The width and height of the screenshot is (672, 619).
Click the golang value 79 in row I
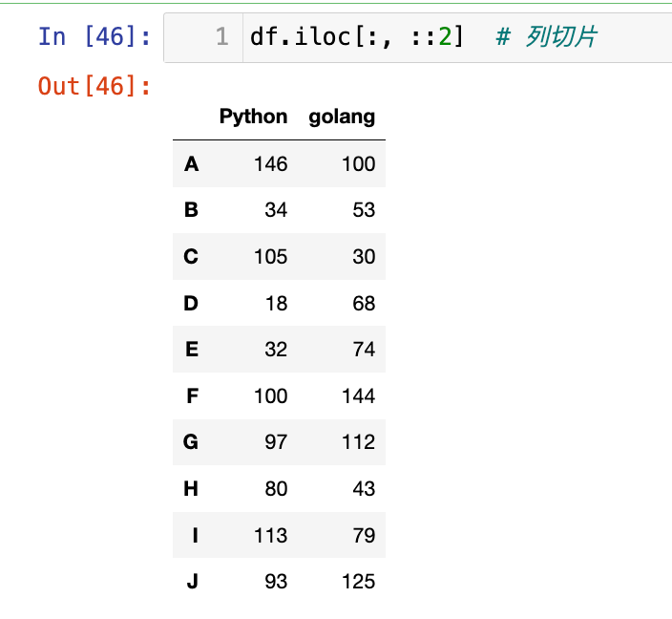363,535
